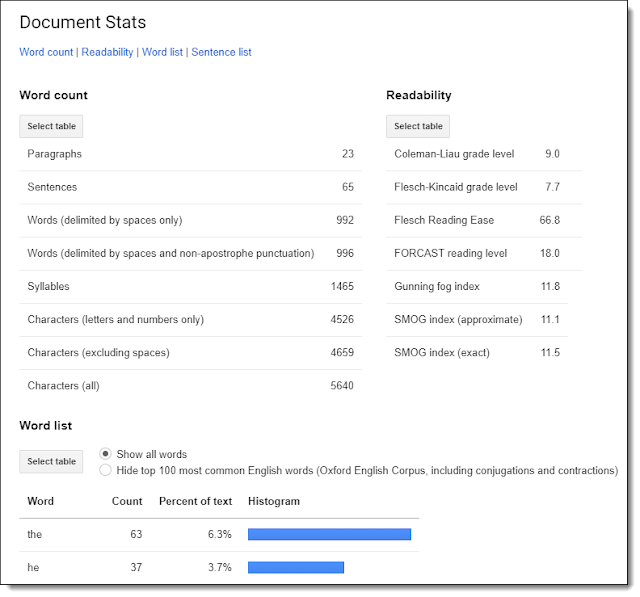Select the Show all words radio
Screen dimensions: 640x597
tap(107, 454)
